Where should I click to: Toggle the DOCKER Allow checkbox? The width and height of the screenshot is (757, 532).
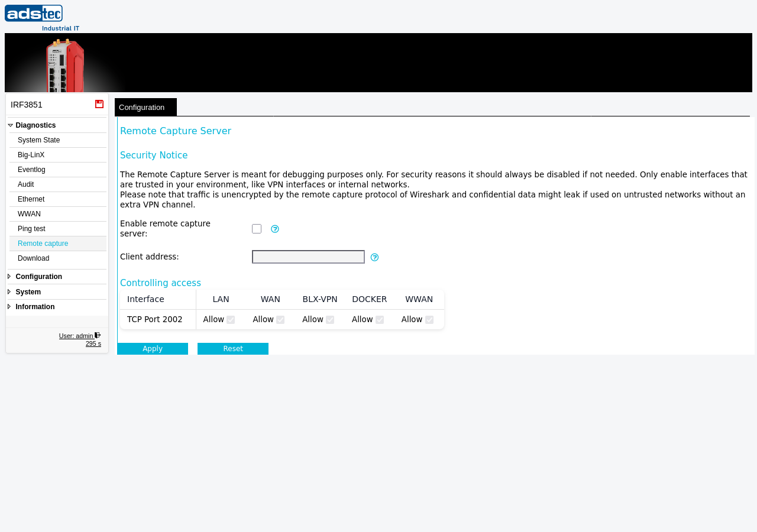pyautogui.click(x=380, y=320)
